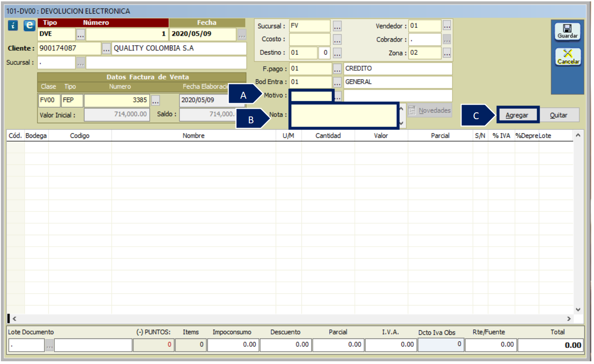The image size is (594, 364).
Task: Save the document with Guardar
Action: pyautogui.click(x=568, y=32)
